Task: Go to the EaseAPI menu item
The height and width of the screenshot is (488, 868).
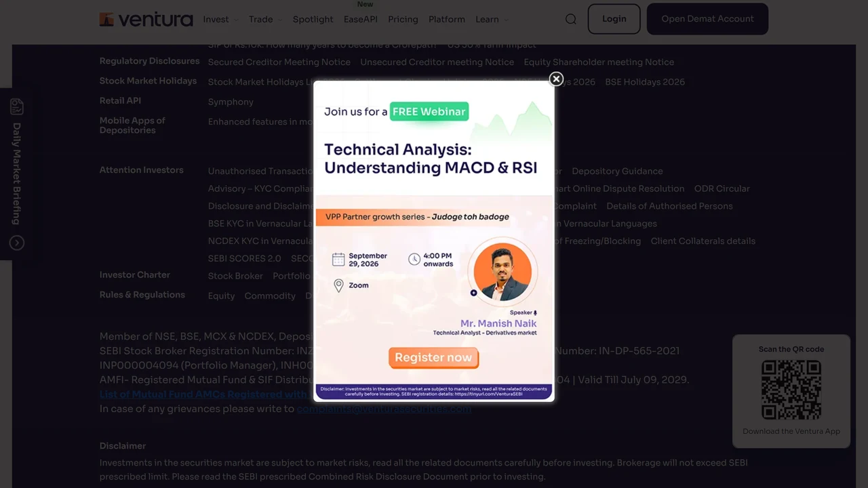Action: [361, 19]
